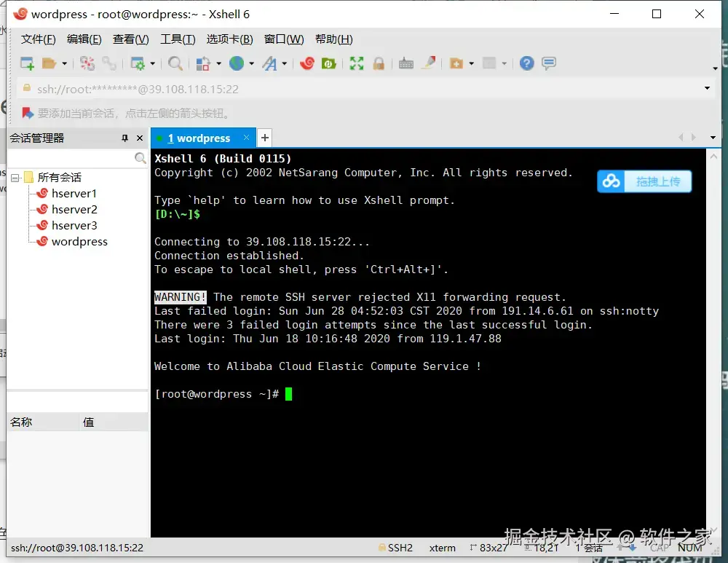Screen dimensions: 728x563
Task: Open the 窗口(W) menu
Action: (x=284, y=39)
